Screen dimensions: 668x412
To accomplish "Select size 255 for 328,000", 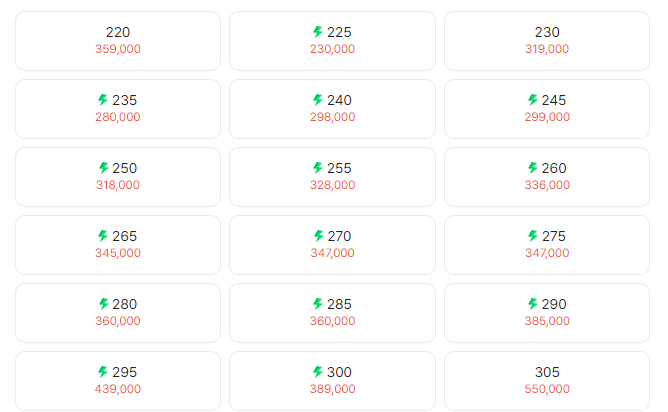I will coord(332,177).
